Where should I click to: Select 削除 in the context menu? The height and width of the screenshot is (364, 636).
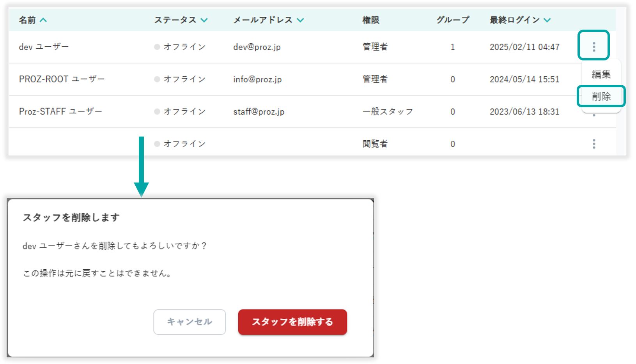pos(601,96)
